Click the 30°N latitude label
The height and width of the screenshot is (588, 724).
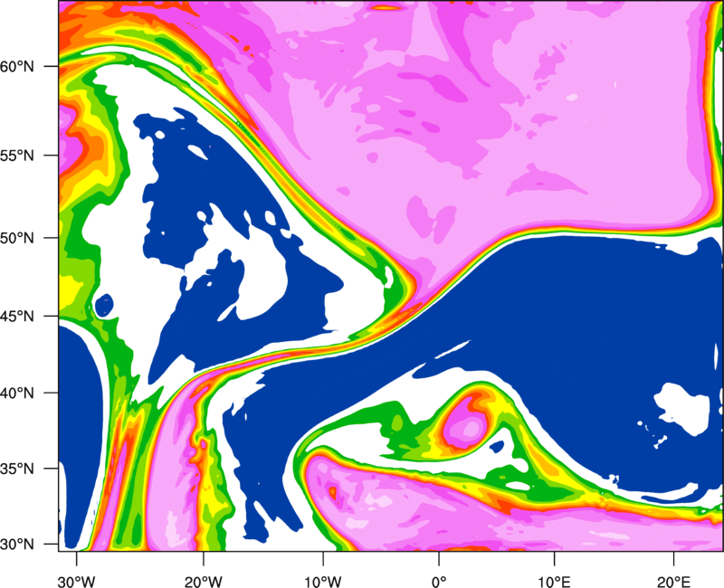(x=17, y=545)
